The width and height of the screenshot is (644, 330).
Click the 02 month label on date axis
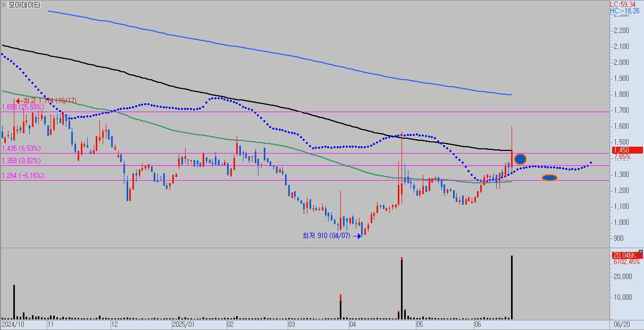230,323
